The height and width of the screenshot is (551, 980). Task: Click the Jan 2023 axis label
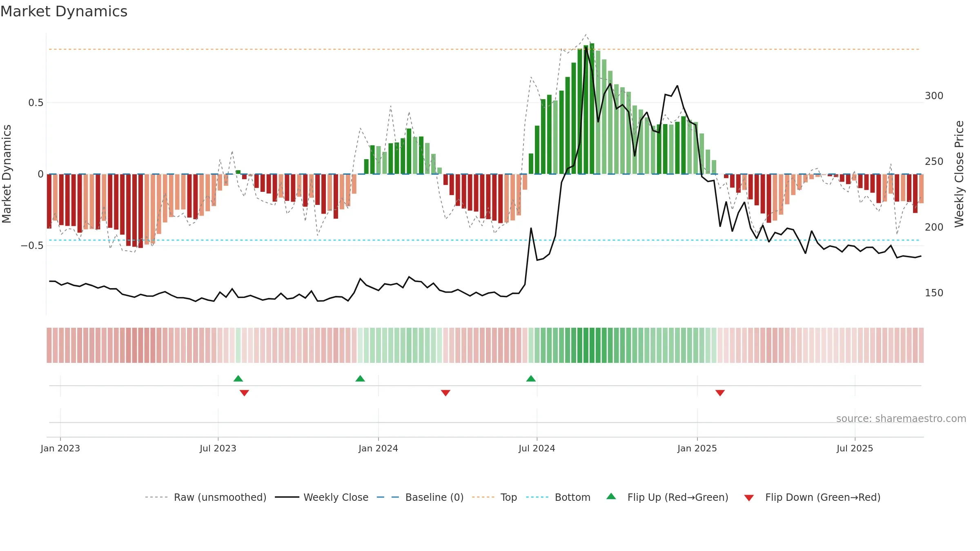(x=60, y=448)
